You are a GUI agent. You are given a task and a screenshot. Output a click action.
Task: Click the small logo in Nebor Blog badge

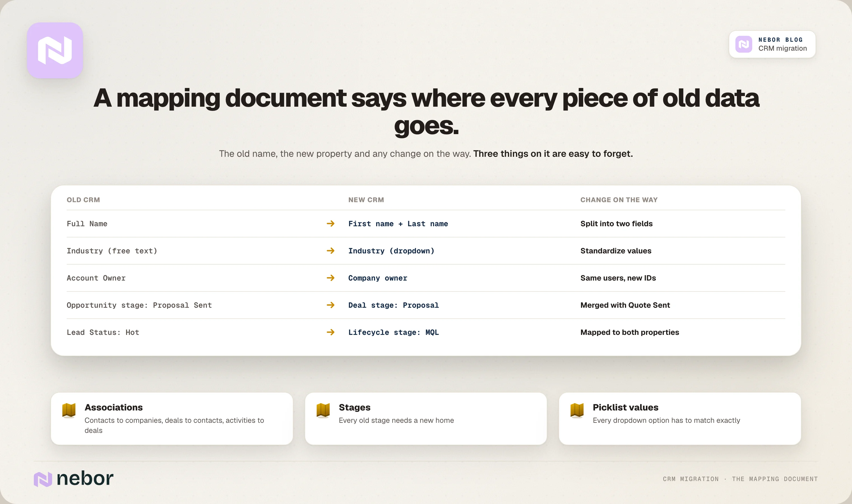pyautogui.click(x=744, y=44)
